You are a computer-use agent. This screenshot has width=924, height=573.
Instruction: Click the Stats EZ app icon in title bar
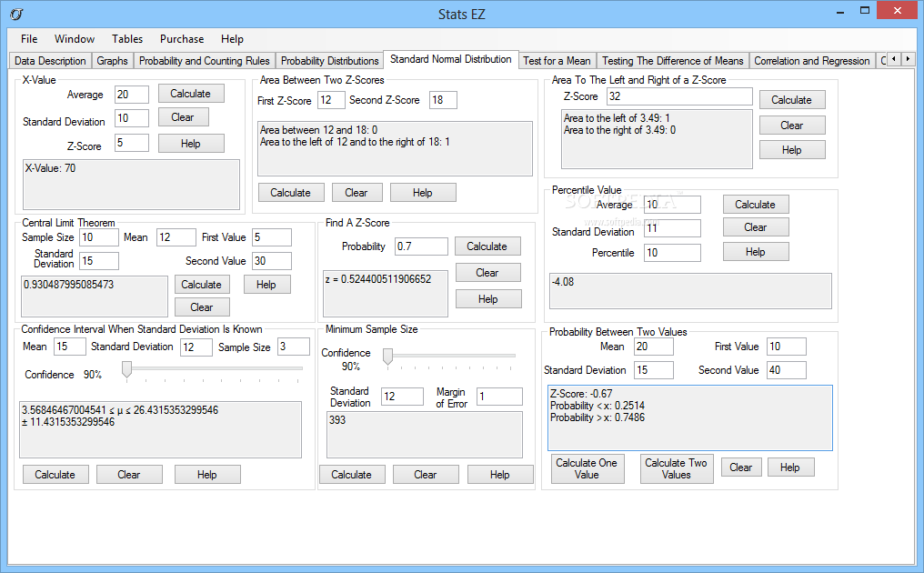(16, 15)
